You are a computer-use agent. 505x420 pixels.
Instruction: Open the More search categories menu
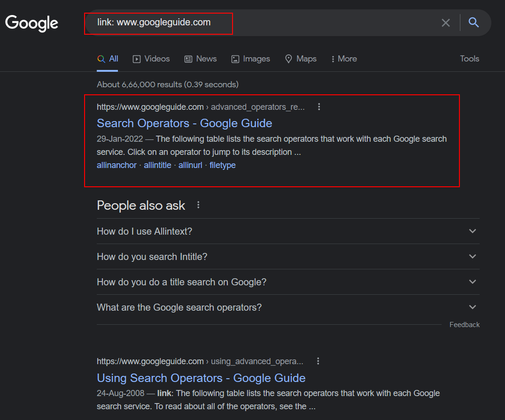click(344, 59)
